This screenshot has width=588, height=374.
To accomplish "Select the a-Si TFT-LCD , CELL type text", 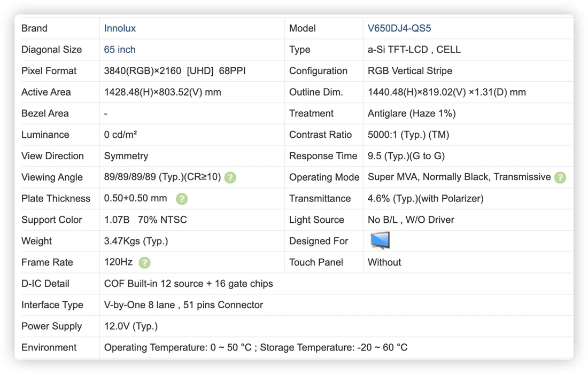I will [x=414, y=50].
